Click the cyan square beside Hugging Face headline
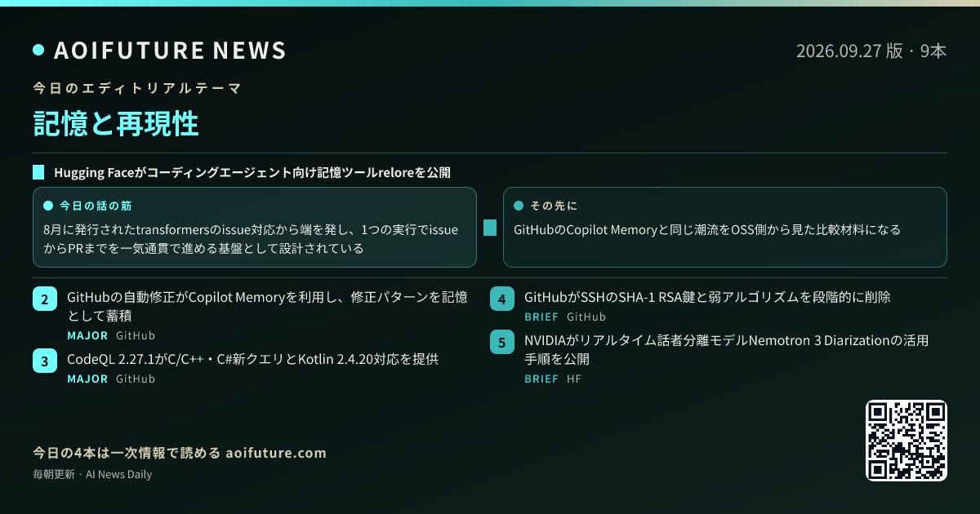This screenshot has width=980, height=514. tap(38, 172)
